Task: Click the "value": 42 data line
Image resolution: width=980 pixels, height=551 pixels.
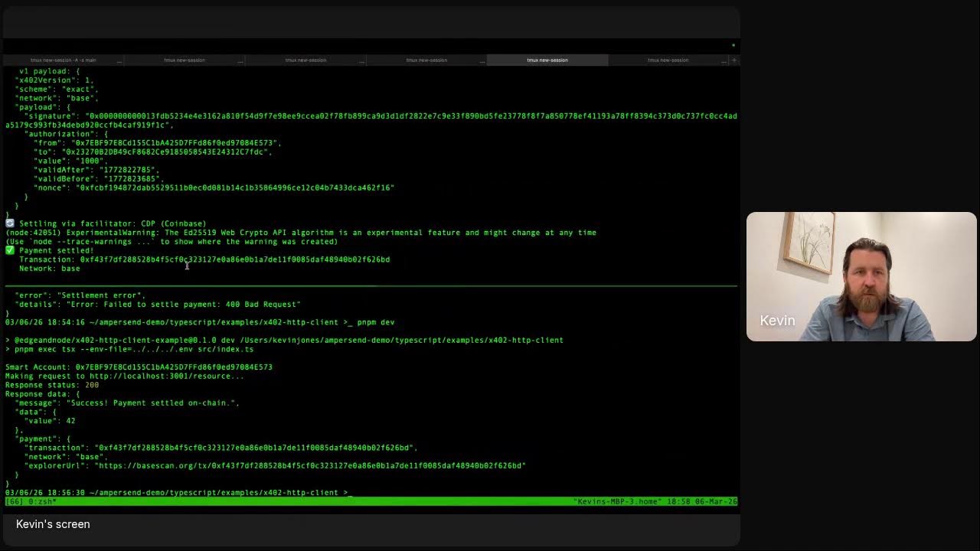Action: pos(50,421)
